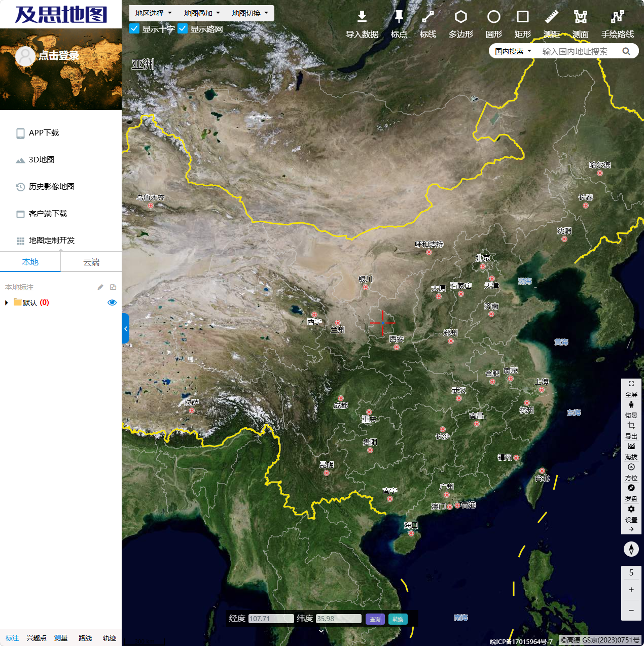
Task: Activate the hand-drawn route (手绘路线) tool
Action: [617, 17]
